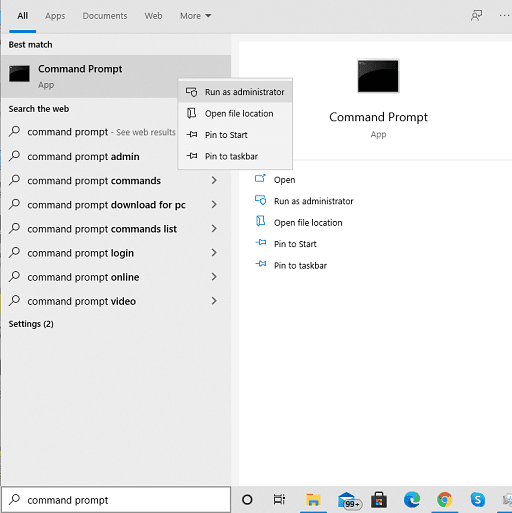Expand command prompt commands list arrow
The image size is (512, 513).
(x=214, y=228)
